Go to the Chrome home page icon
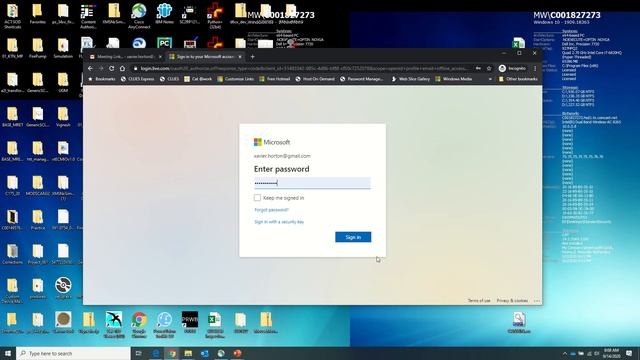 [122, 68]
